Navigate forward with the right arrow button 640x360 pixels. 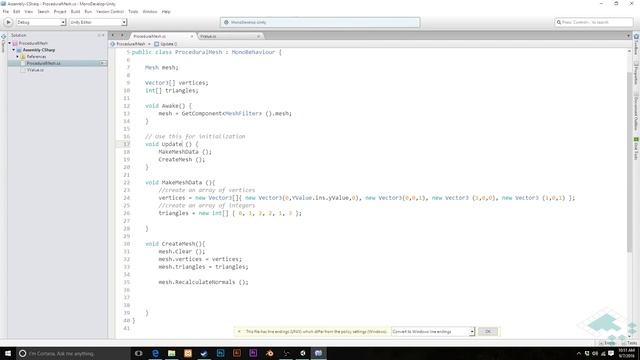click(122, 36)
